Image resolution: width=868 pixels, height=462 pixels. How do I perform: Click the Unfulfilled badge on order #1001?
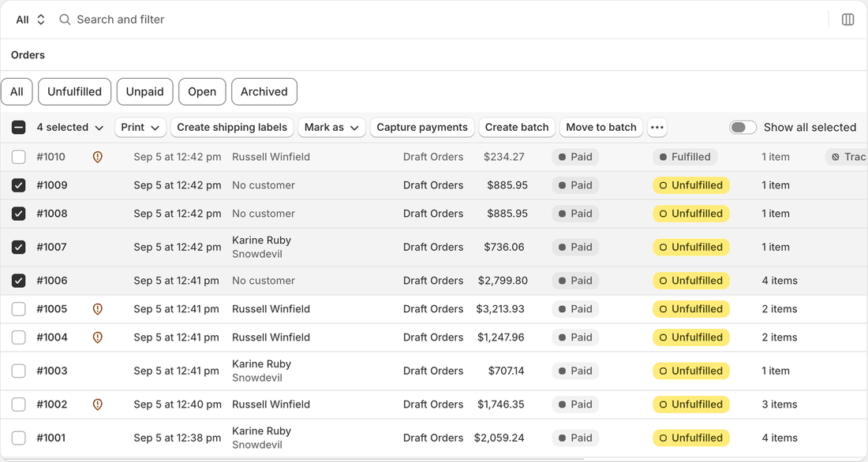point(691,438)
